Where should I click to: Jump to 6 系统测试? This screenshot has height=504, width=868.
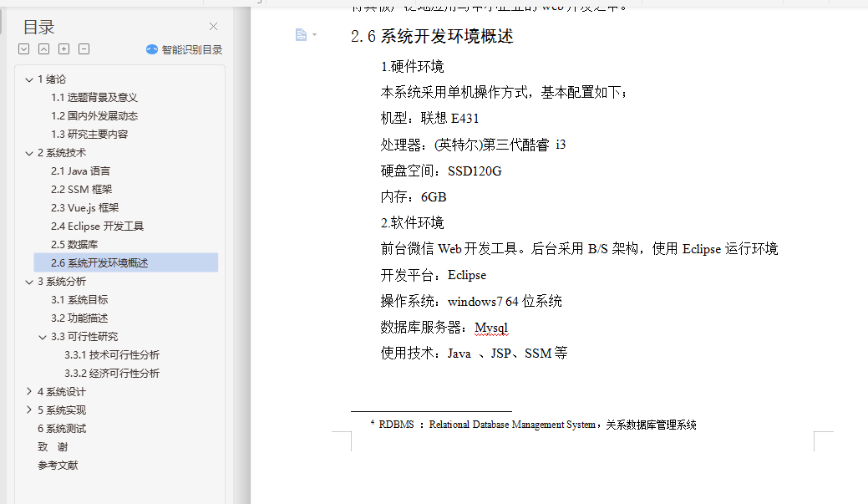[x=62, y=428]
